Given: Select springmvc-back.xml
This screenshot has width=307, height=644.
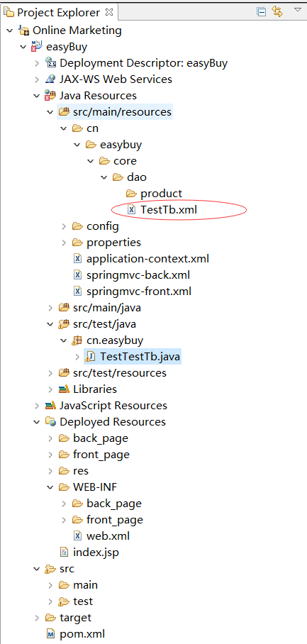Looking at the screenshot, I should (138, 275).
